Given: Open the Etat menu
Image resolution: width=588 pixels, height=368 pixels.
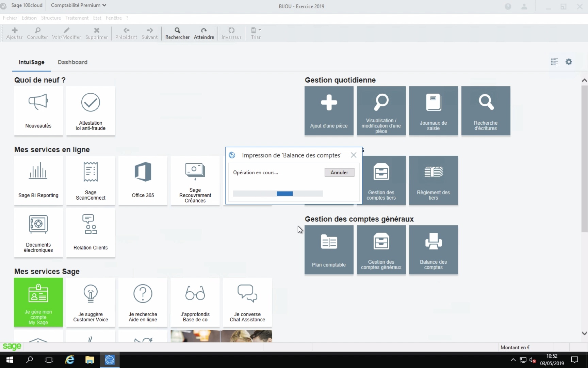Looking at the screenshot, I should (97, 18).
